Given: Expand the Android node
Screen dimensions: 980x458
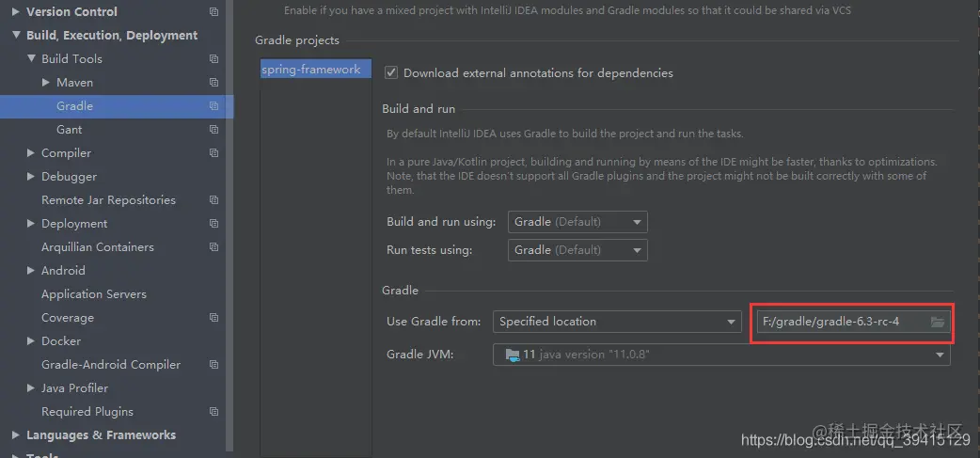Looking at the screenshot, I should point(31,271).
